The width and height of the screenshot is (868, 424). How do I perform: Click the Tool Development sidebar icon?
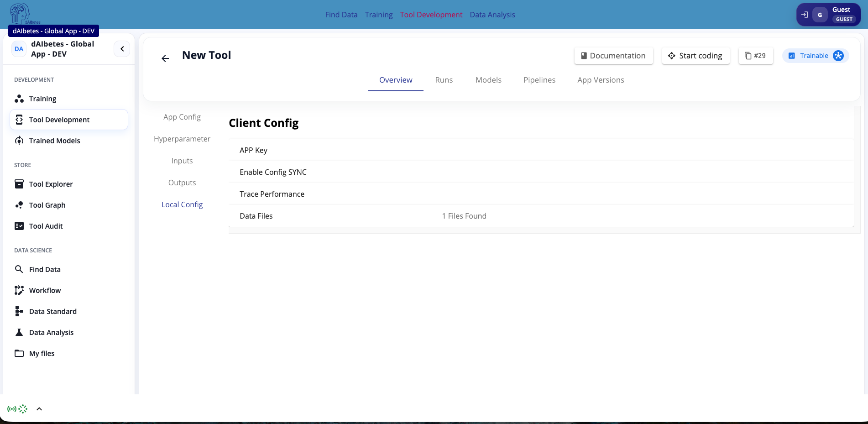pos(19,120)
